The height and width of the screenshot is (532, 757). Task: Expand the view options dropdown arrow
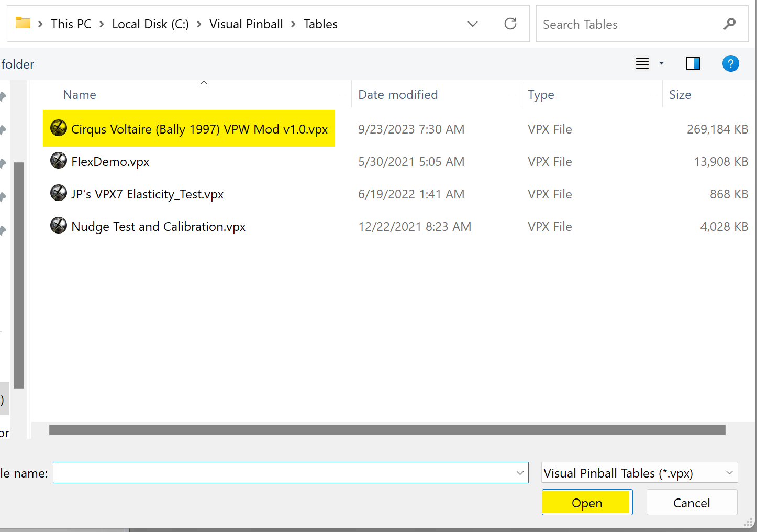tap(661, 63)
